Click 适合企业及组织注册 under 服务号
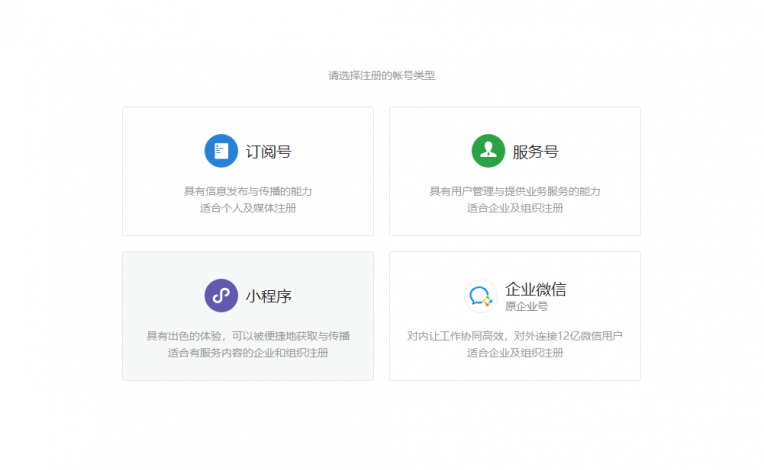The image size is (764, 470). click(x=515, y=208)
